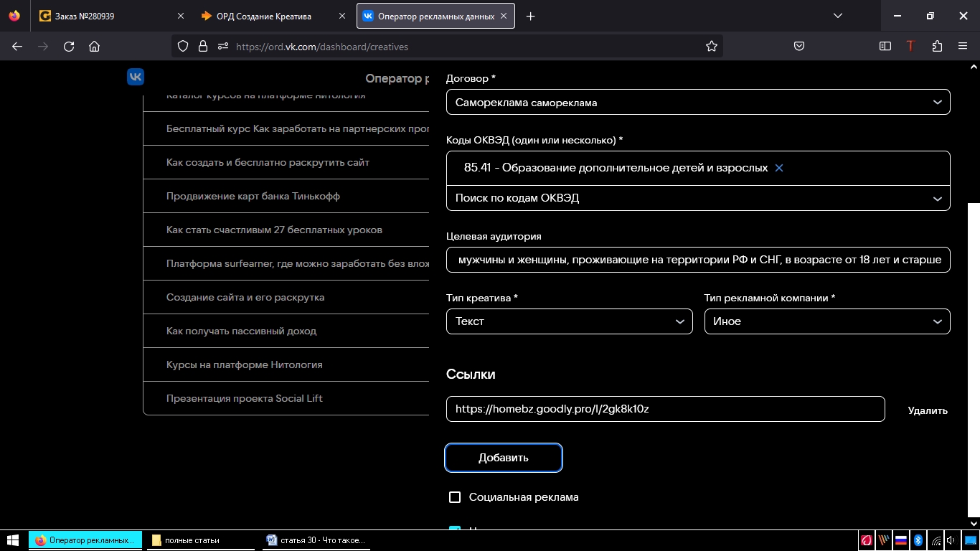The image size is (980, 551).
Task: Click the shield tracking protection icon
Action: [x=183, y=47]
